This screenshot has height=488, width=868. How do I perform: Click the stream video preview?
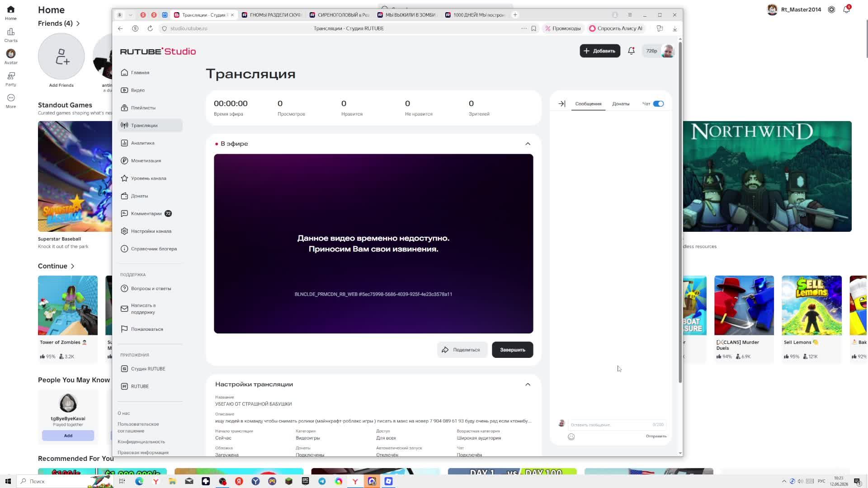pyautogui.click(x=373, y=244)
